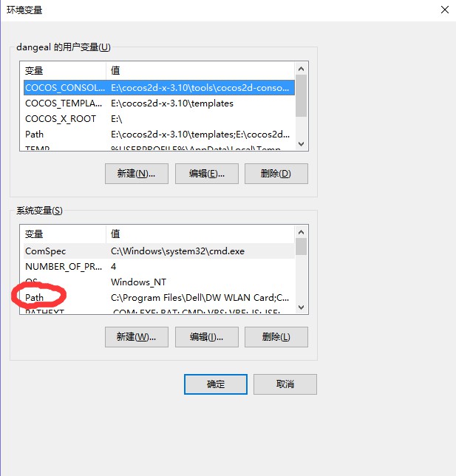The width and height of the screenshot is (456, 476).
Task: Click 新建(W) to create system variable
Action: tap(137, 337)
